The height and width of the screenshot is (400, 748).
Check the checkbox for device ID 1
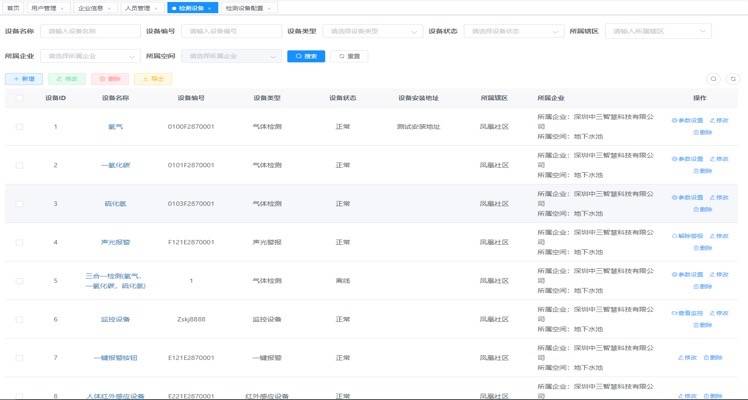(19, 127)
